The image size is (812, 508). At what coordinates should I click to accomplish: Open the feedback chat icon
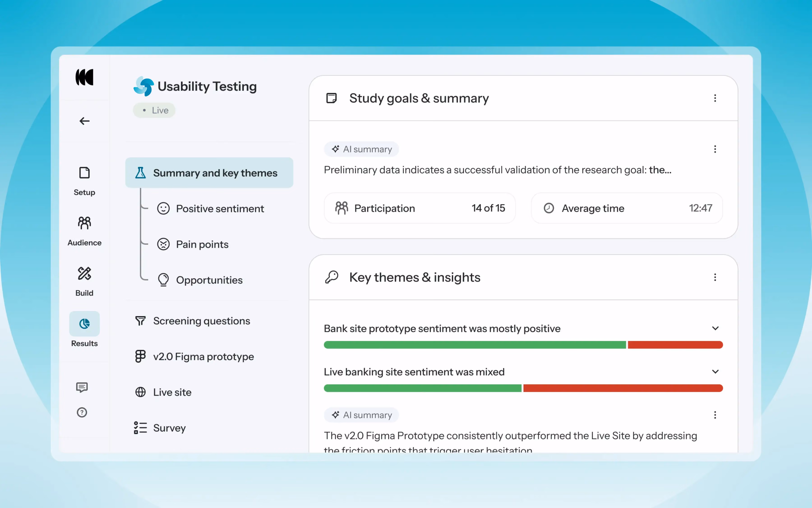(82, 387)
